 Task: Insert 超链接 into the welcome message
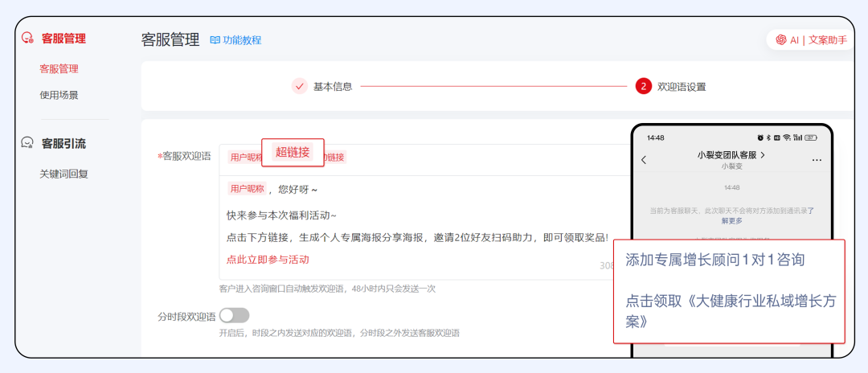click(293, 152)
